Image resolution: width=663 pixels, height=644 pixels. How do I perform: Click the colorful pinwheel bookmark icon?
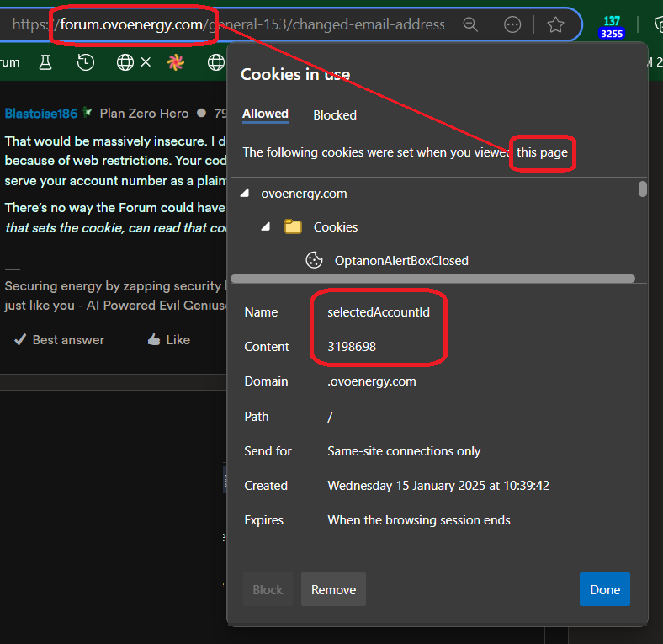[176, 62]
